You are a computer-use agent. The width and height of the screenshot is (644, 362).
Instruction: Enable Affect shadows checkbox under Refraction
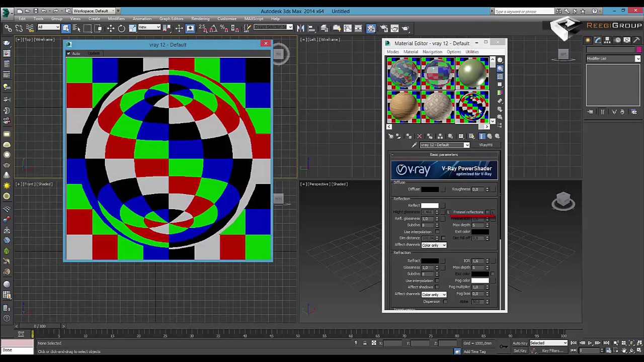[x=437, y=287]
